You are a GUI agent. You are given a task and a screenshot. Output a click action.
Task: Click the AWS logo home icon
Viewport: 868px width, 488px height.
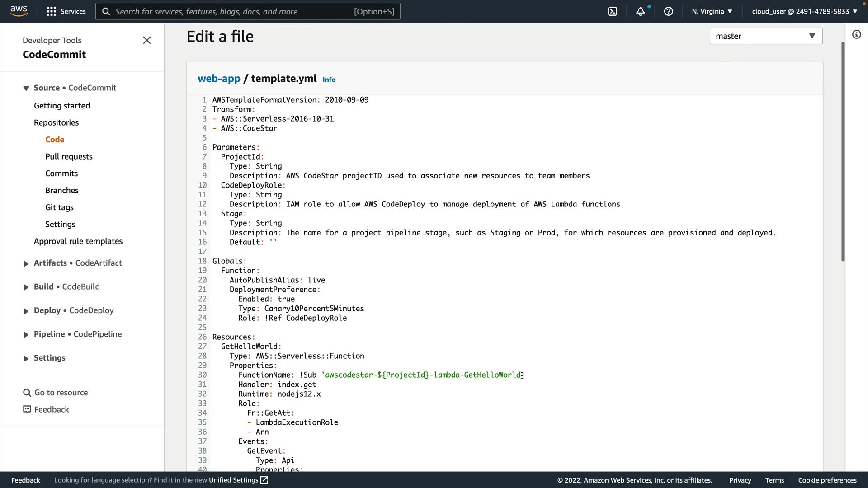point(19,11)
